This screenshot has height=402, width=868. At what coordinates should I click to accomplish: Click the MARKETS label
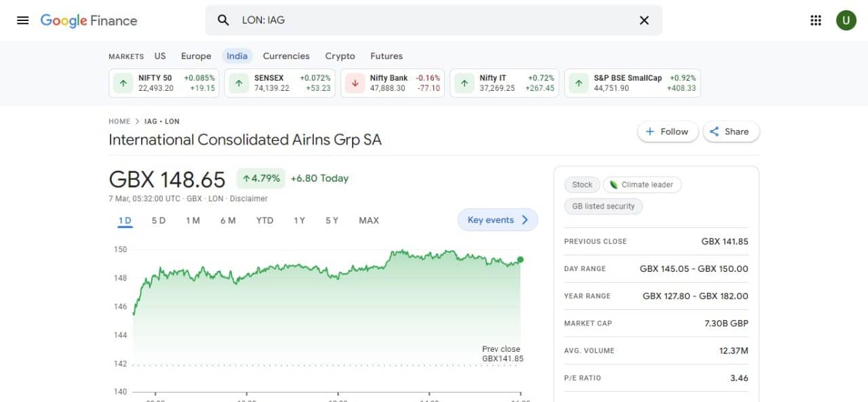(126, 56)
